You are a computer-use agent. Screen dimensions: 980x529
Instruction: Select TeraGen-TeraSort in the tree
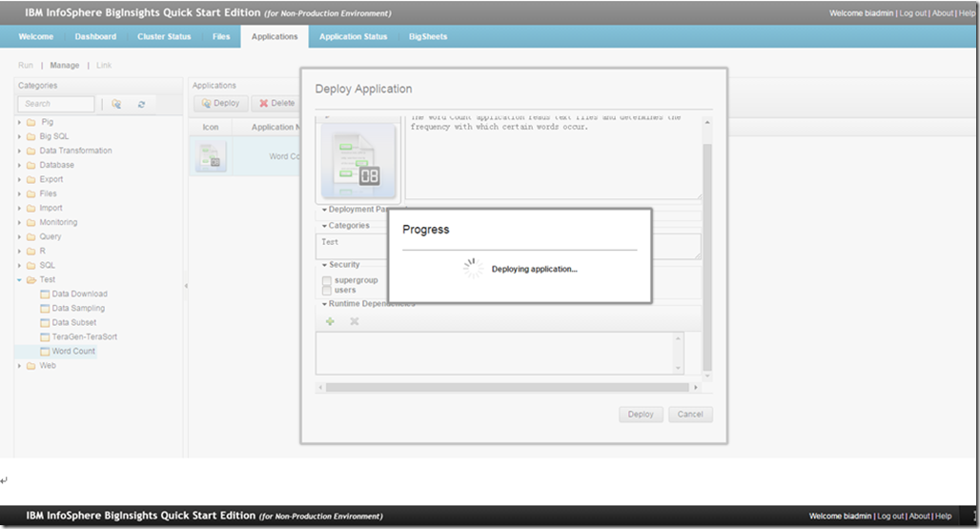click(85, 337)
